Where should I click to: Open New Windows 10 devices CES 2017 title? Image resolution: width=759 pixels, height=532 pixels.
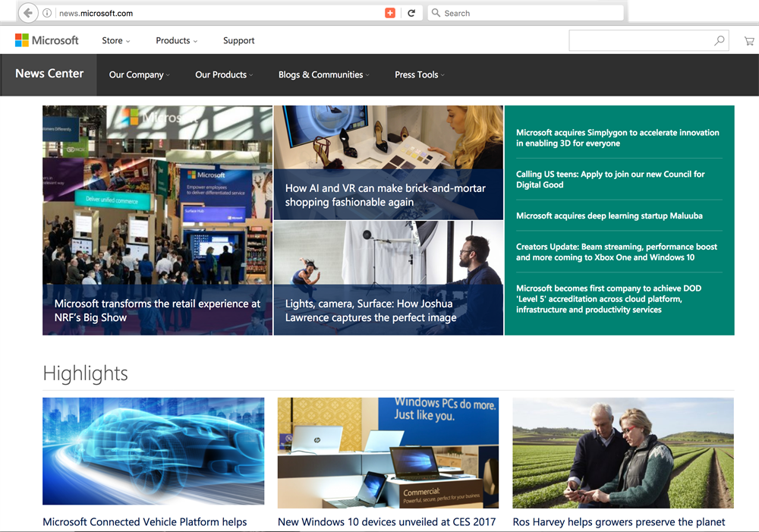[x=387, y=522]
